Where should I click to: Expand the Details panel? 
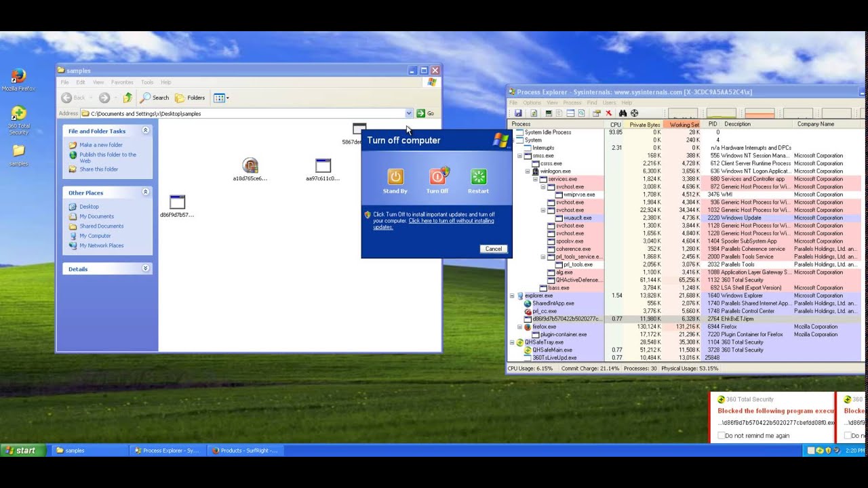(145, 268)
